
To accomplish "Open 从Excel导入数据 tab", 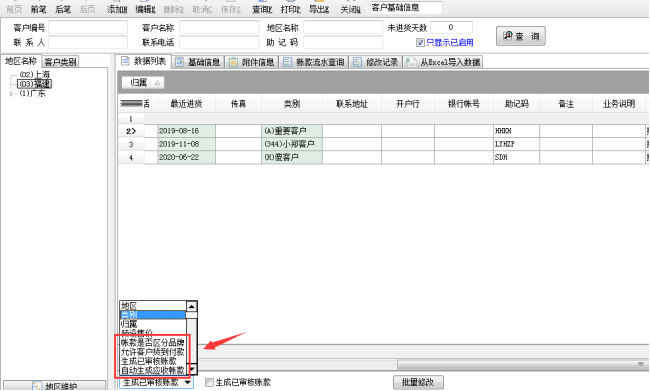I will 443,62.
